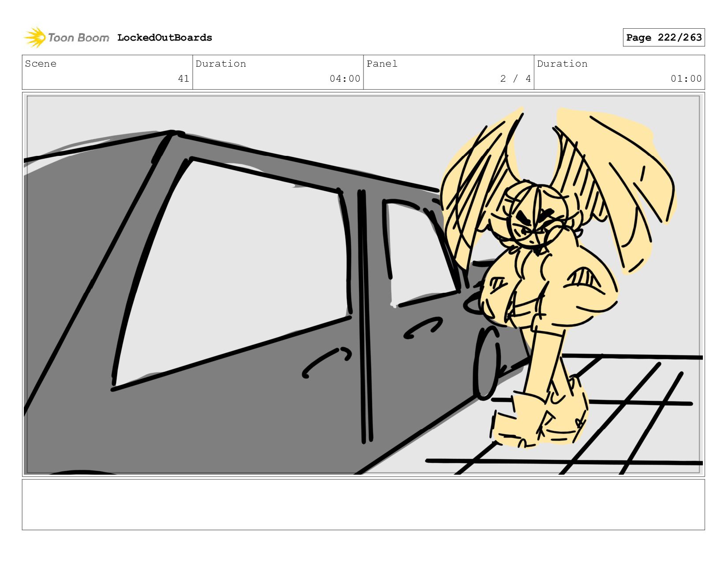
Task: Click the Page 222/263 indicator box
Action: tap(664, 38)
